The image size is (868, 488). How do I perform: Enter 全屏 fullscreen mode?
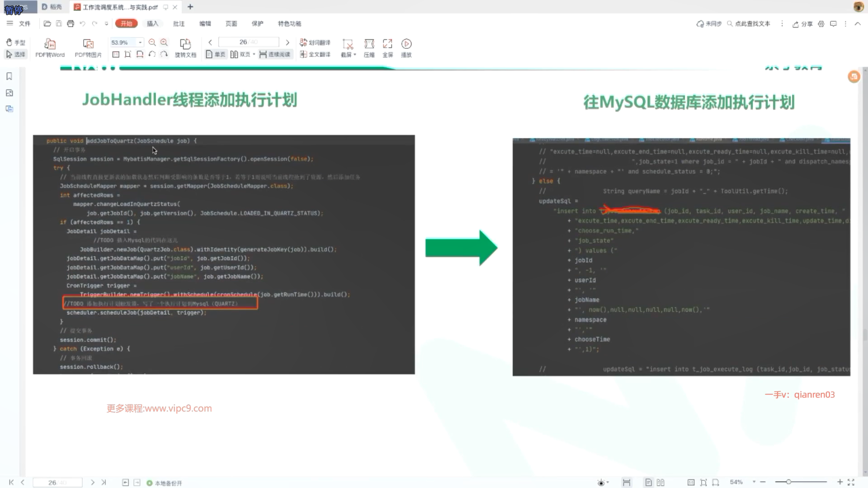coord(387,44)
